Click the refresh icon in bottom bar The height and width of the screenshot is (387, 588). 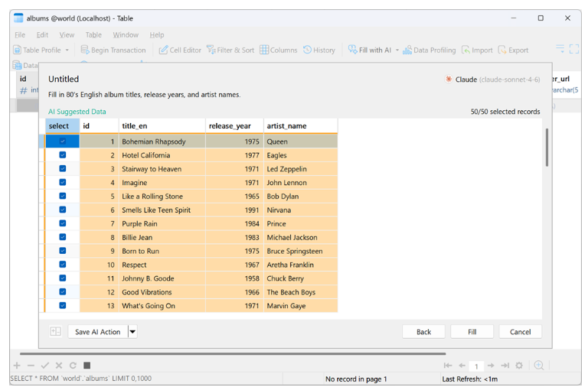click(x=73, y=366)
